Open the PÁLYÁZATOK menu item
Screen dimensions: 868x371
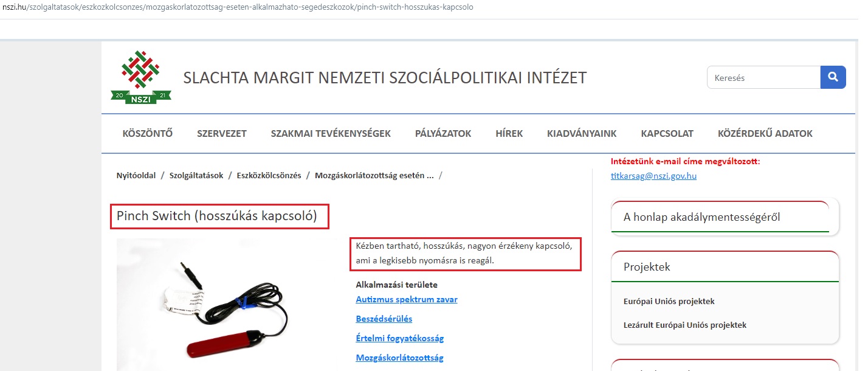[443, 133]
